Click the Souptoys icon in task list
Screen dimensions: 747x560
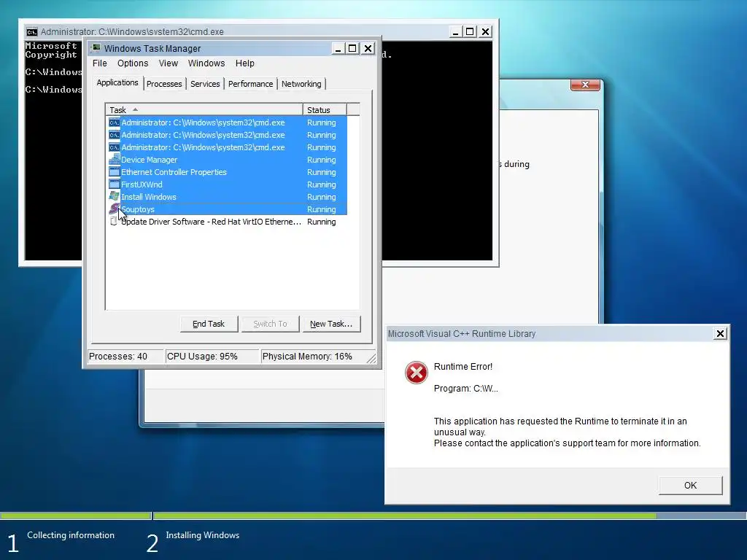click(x=115, y=209)
